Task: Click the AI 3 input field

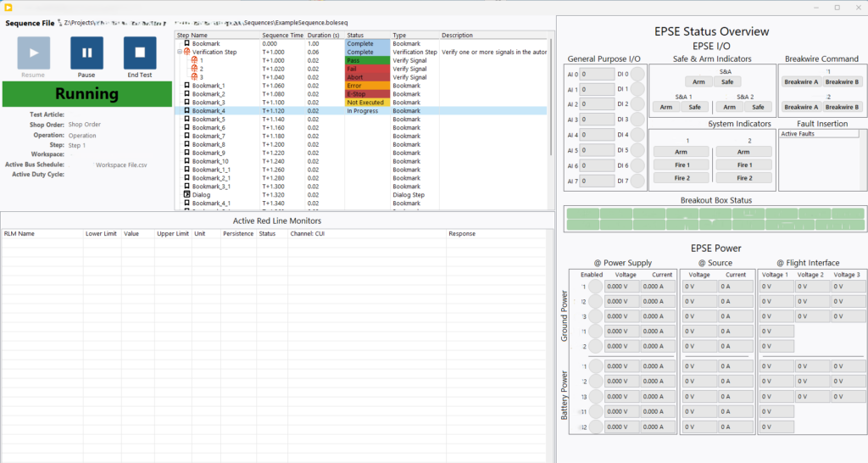Action: coord(597,120)
